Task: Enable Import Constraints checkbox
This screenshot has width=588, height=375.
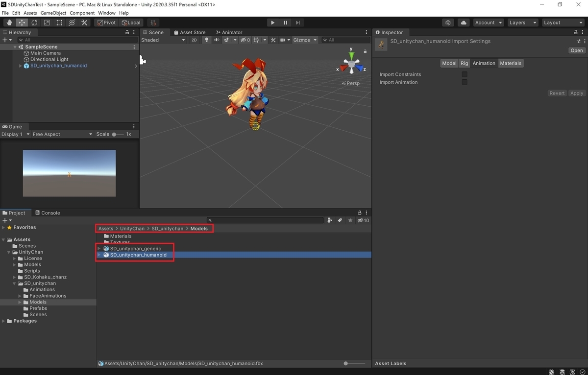Action: [465, 74]
